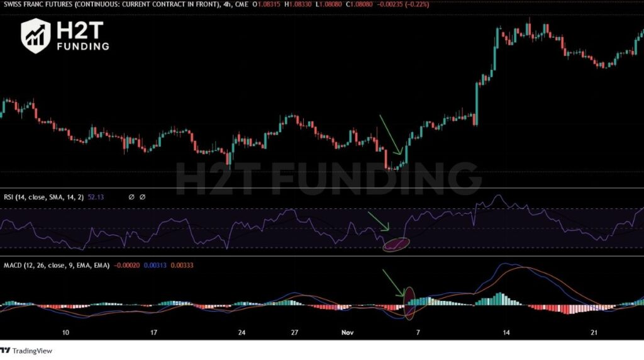Click the close price C1.08080
Screen dimensions: 644x360
(x=359, y=4)
